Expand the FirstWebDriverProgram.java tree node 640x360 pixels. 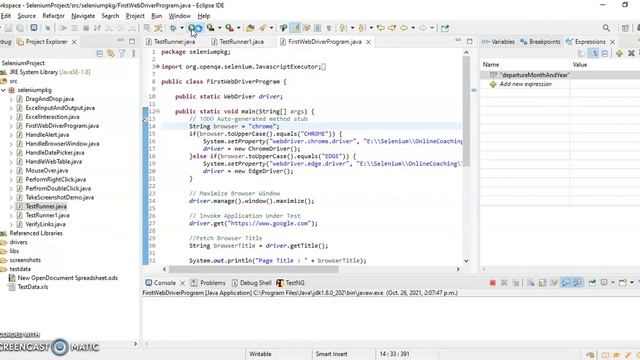(11, 126)
